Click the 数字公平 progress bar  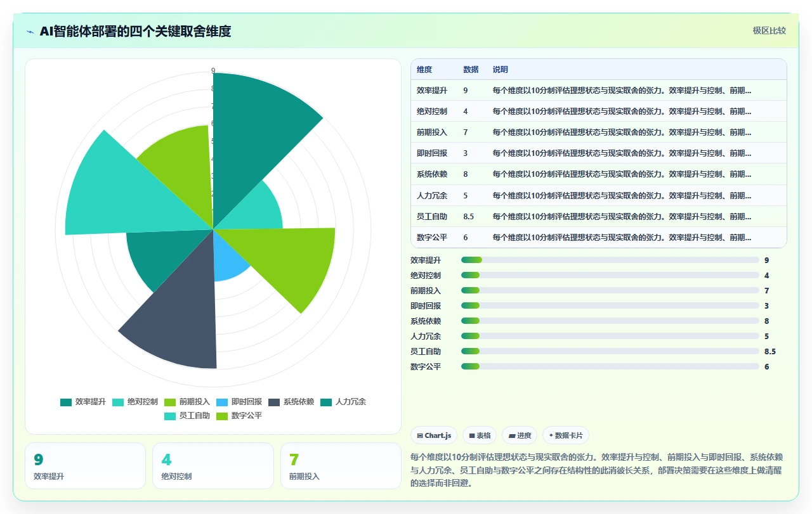[x=610, y=366]
